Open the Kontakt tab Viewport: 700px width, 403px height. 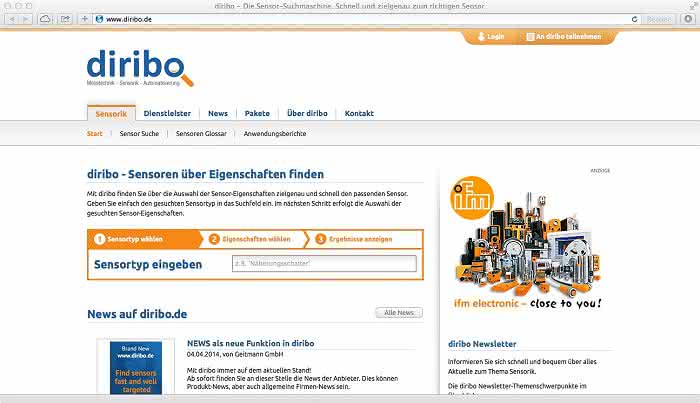(x=359, y=113)
